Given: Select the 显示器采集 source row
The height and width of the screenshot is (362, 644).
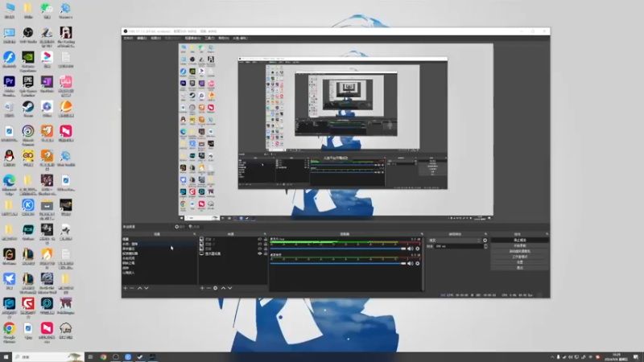Looking at the screenshot, I should 233,253.
